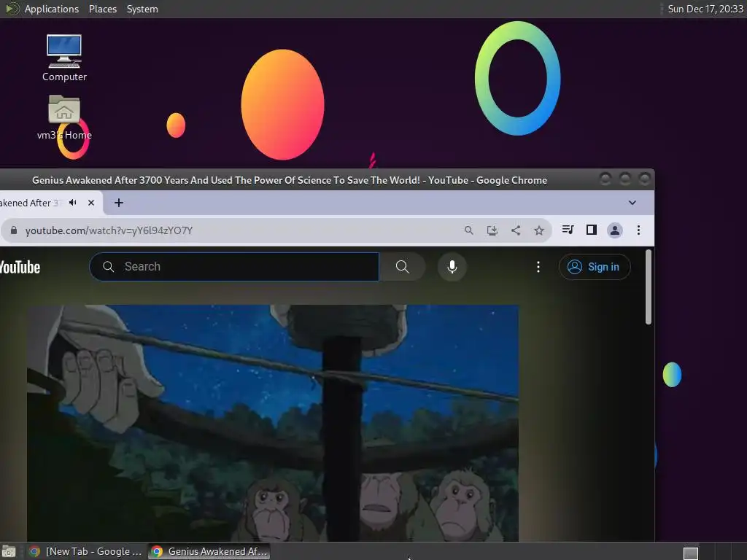Image resolution: width=747 pixels, height=560 pixels.
Task: Open Chrome media controls icon
Action: (568, 230)
